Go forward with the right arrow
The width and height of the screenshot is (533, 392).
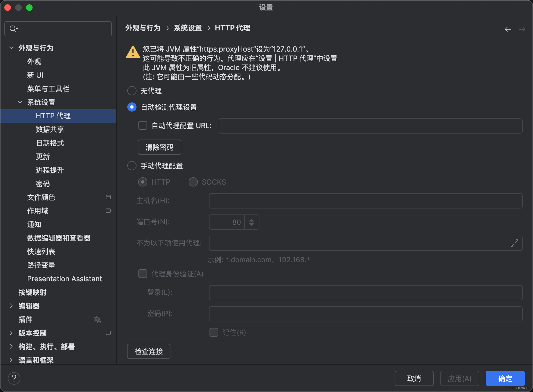tap(522, 29)
